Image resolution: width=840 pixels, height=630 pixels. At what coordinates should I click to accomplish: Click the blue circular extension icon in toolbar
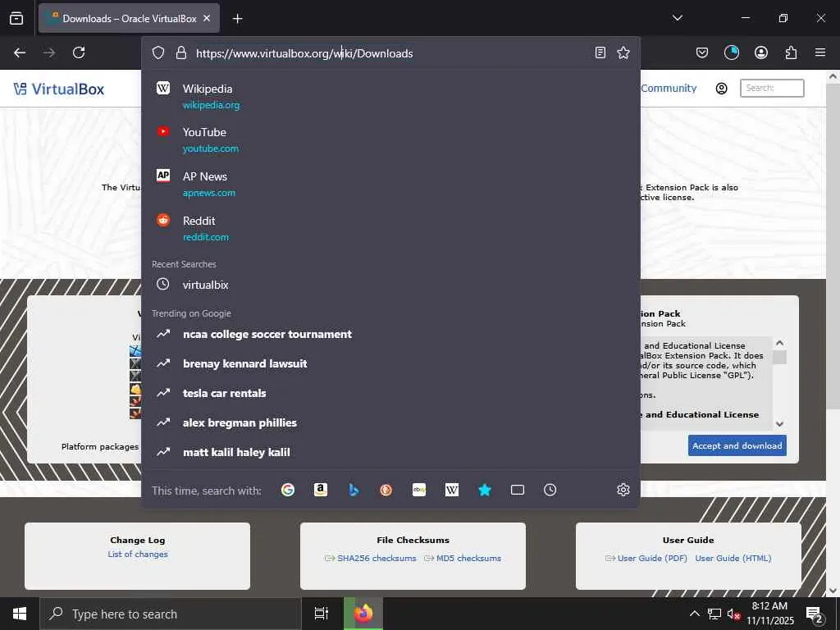731,52
